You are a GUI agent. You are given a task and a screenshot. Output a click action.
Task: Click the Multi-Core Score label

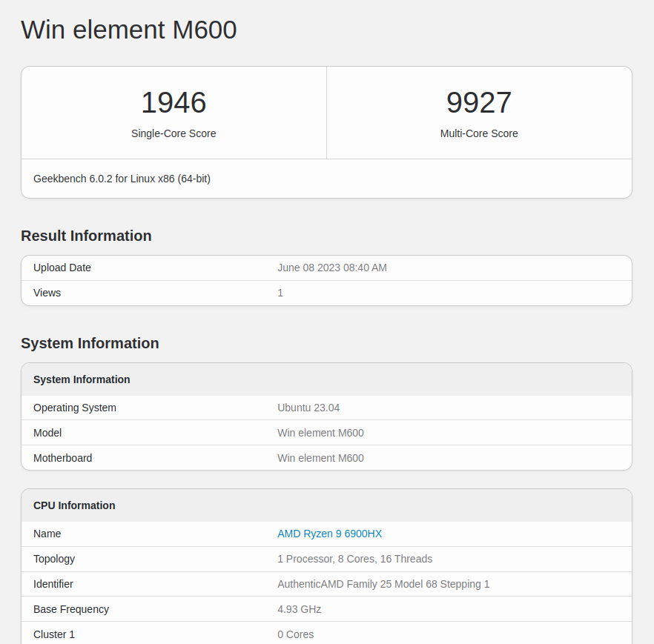[479, 133]
